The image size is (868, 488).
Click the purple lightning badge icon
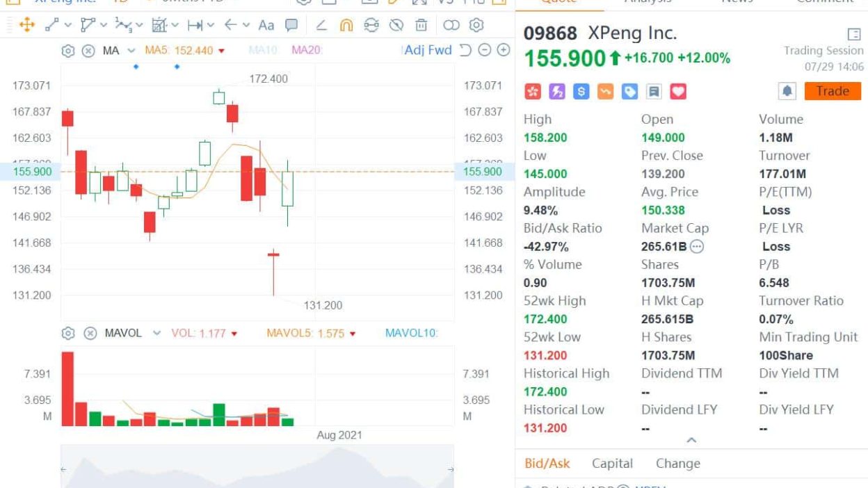coord(557,91)
